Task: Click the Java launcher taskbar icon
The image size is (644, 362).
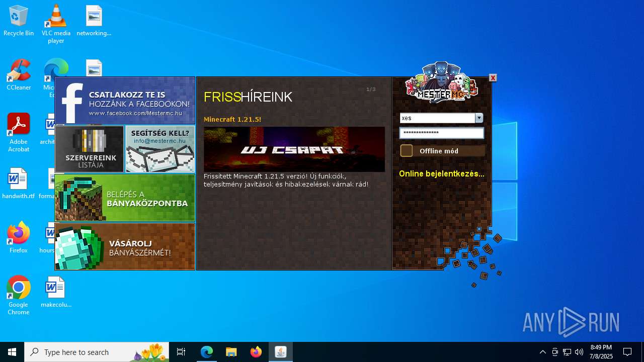Action: click(281, 352)
